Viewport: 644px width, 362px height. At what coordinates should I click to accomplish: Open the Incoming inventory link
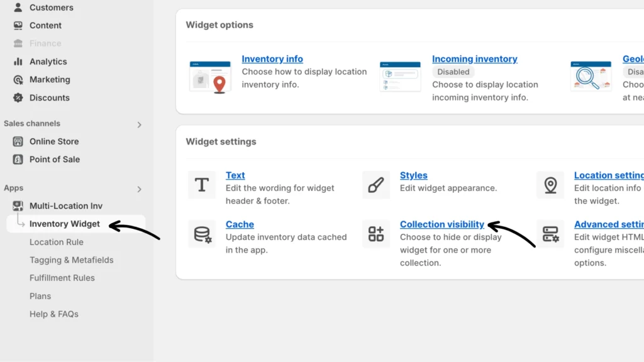click(475, 59)
